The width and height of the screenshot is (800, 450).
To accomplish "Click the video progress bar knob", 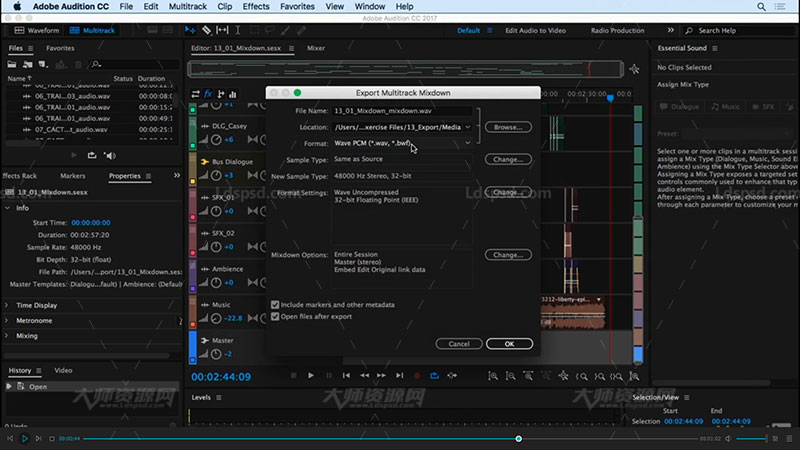I will pyautogui.click(x=518, y=439).
